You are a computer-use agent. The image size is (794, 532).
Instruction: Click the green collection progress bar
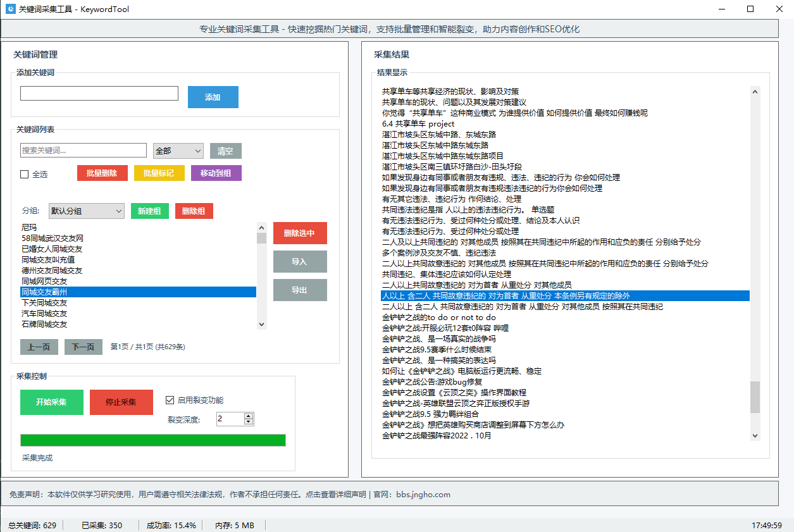tap(152, 440)
